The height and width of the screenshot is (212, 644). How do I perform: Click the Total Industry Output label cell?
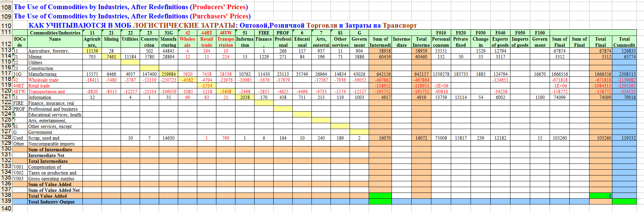(51, 202)
